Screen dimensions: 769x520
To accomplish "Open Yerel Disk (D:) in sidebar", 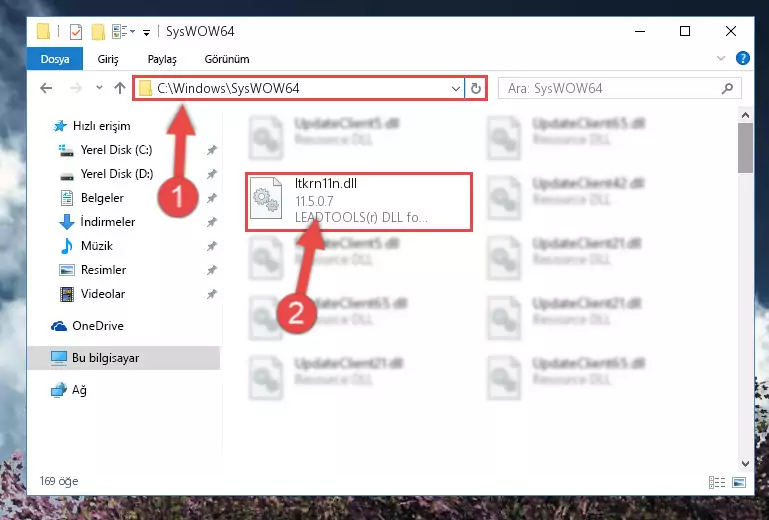I will [x=105, y=174].
